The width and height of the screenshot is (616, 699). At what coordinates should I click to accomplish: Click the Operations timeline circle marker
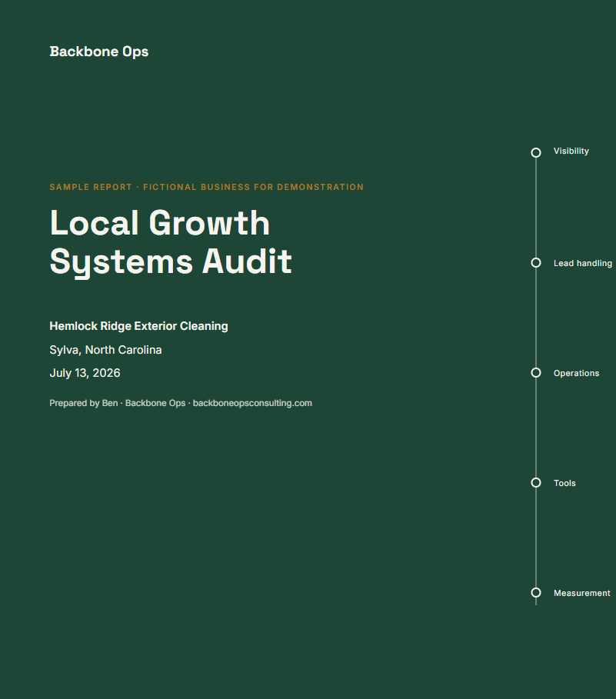point(536,373)
